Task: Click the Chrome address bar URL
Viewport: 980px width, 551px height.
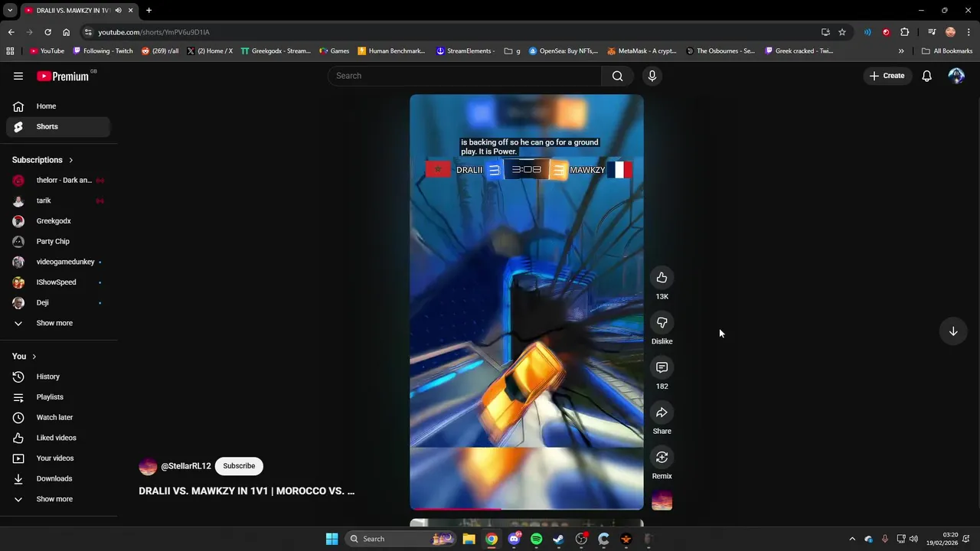Action: click(x=154, y=32)
